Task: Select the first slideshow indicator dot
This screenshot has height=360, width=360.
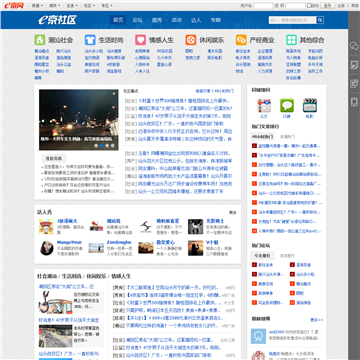Action: (96, 146)
